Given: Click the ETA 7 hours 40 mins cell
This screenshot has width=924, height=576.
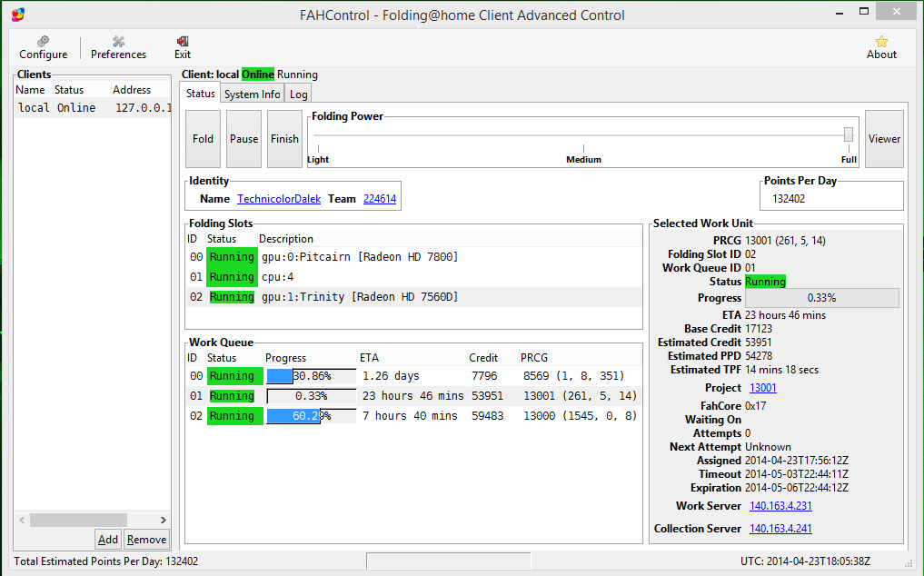Looking at the screenshot, I should click(410, 416).
